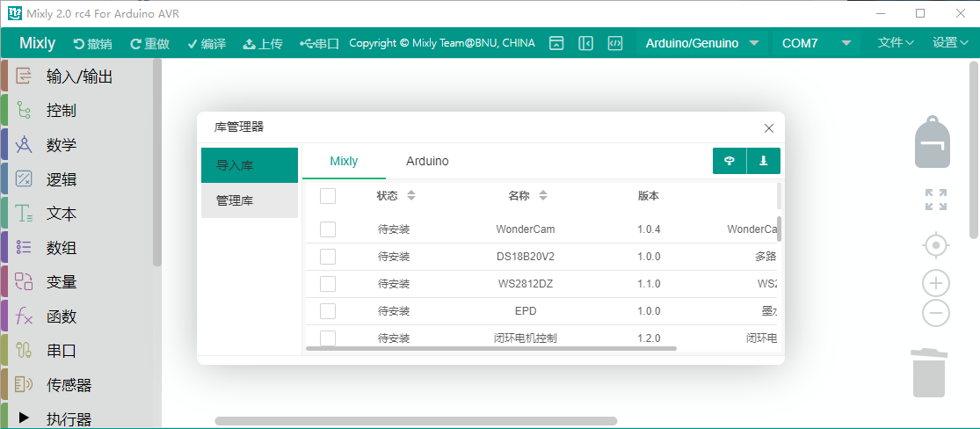Select the 管理库 side tab

[x=250, y=200]
